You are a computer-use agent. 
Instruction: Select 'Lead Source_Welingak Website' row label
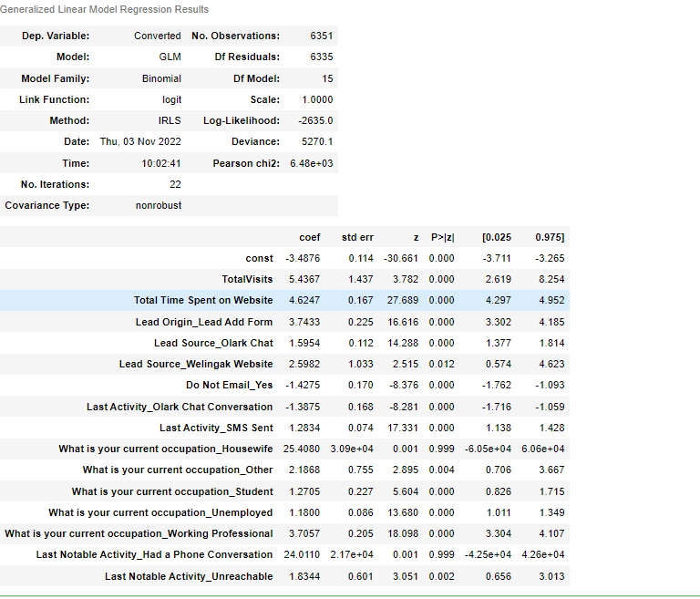pyautogui.click(x=196, y=364)
